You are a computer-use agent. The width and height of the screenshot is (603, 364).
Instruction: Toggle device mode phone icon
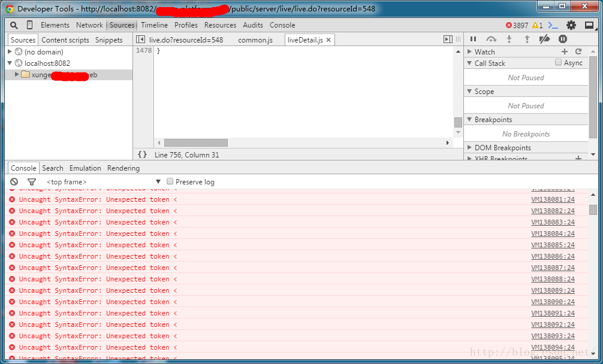pos(29,25)
